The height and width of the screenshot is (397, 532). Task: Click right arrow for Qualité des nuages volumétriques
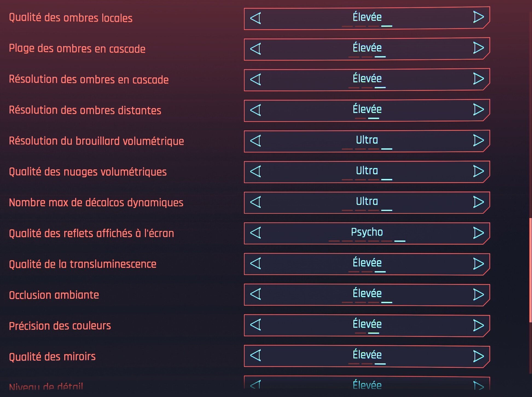(478, 171)
